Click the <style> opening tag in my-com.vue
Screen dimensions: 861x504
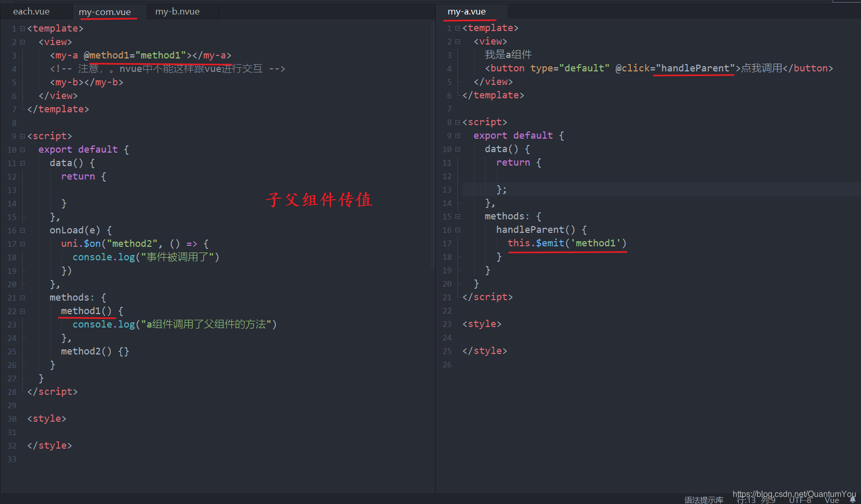(x=47, y=419)
